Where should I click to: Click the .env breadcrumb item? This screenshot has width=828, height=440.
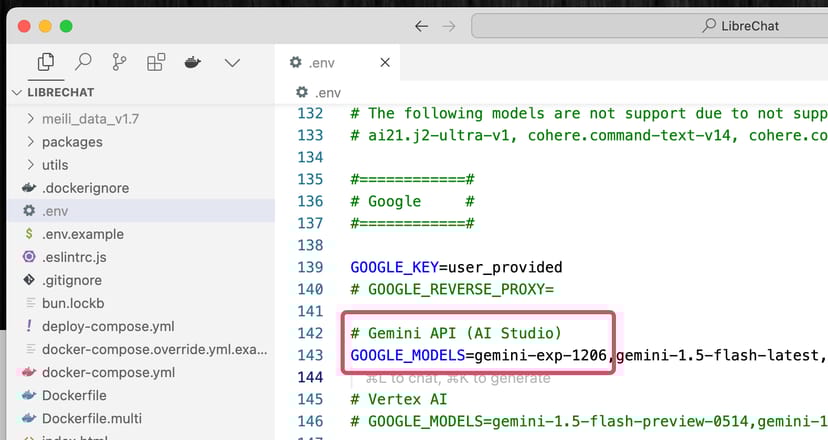coord(323,92)
